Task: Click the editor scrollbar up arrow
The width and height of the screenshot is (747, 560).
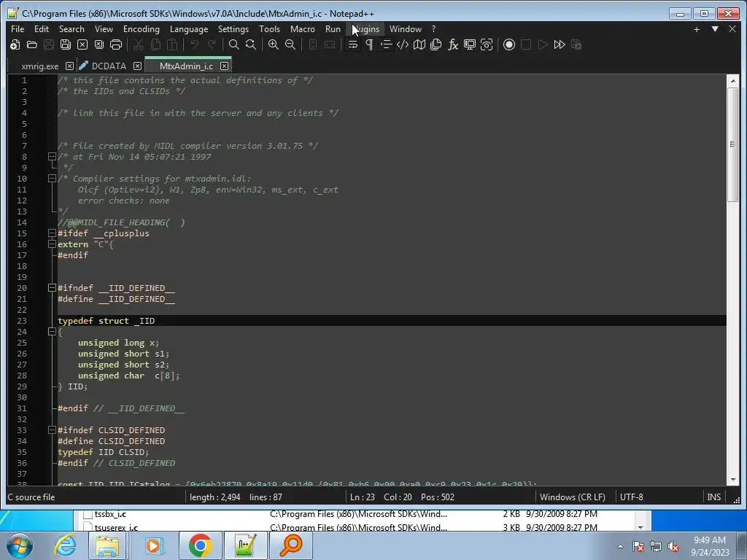Action: tap(732, 81)
